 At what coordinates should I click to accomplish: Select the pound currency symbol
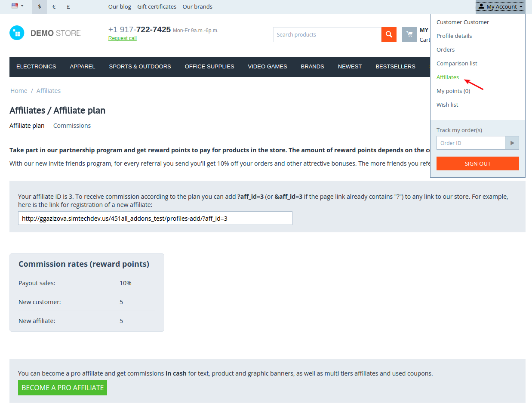click(x=68, y=6)
